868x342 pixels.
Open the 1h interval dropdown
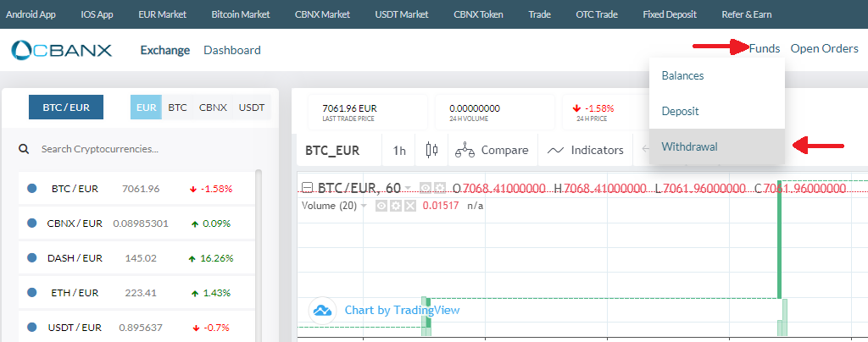tap(399, 151)
